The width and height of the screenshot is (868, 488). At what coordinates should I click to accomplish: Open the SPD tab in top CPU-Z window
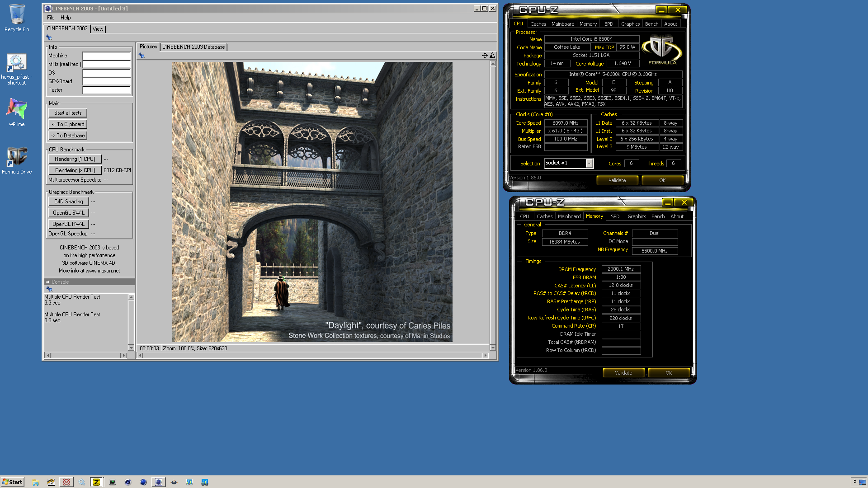(609, 24)
